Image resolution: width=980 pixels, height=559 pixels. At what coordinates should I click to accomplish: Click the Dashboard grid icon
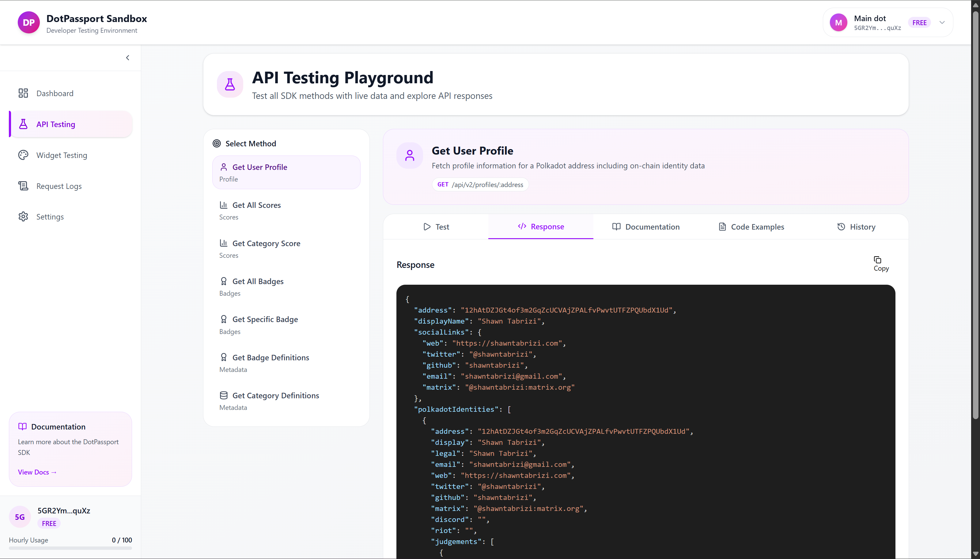click(x=23, y=93)
